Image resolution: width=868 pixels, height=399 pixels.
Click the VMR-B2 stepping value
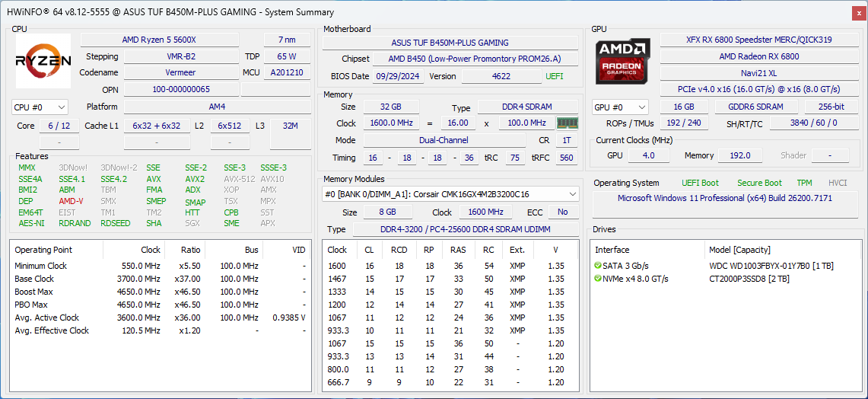point(181,56)
